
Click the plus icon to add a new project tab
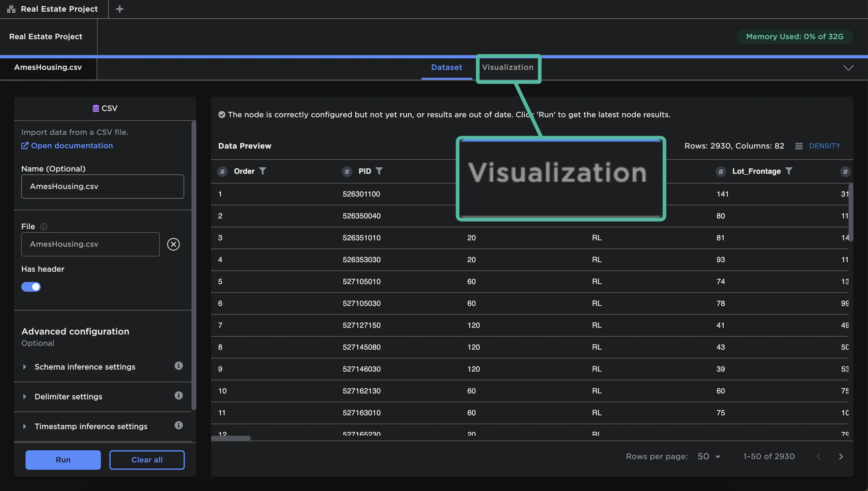[x=119, y=9]
